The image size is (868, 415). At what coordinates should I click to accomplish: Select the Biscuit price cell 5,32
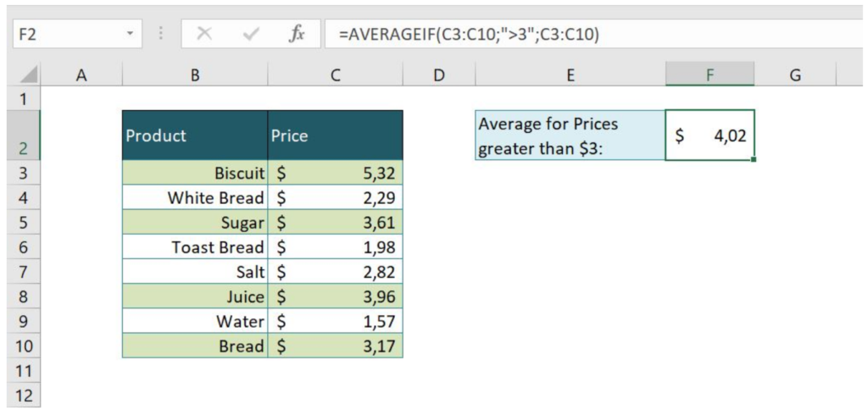pos(336,174)
